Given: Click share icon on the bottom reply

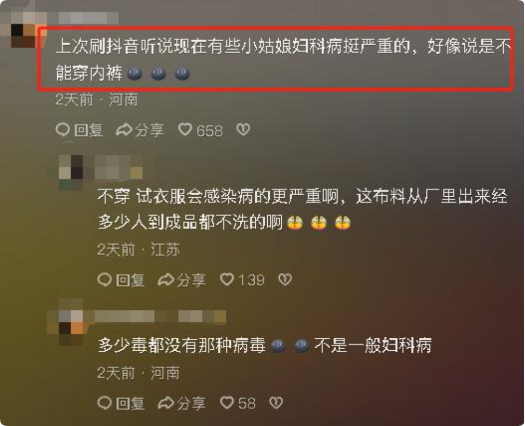Looking at the screenshot, I should tap(166, 403).
